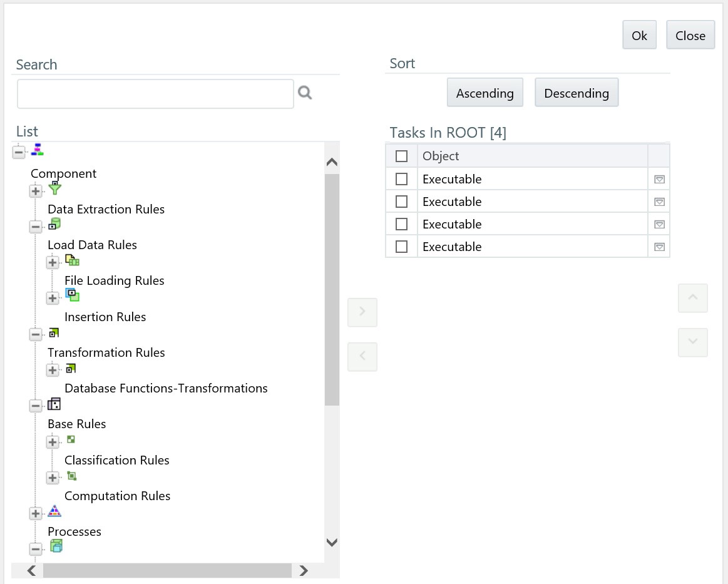Viewport: 728px width, 584px height.
Task: Expand the Data Extraction Rules node
Action: tap(36, 191)
